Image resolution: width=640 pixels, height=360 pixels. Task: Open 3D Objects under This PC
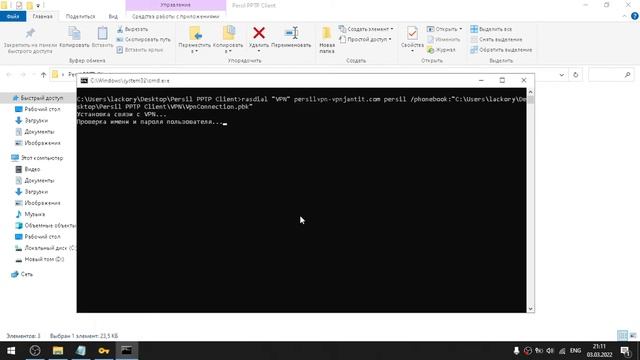pyautogui.click(x=45, y=226)
